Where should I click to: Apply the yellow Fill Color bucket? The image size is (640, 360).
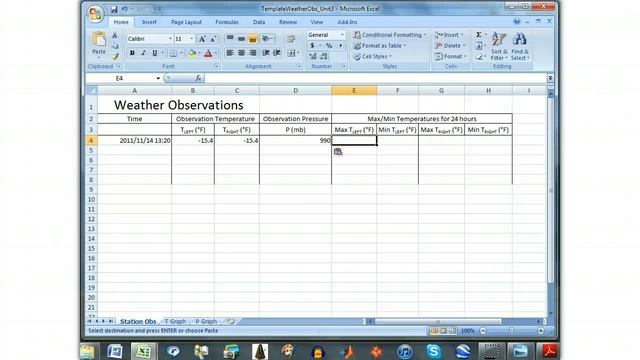click(x=192, y=53)
